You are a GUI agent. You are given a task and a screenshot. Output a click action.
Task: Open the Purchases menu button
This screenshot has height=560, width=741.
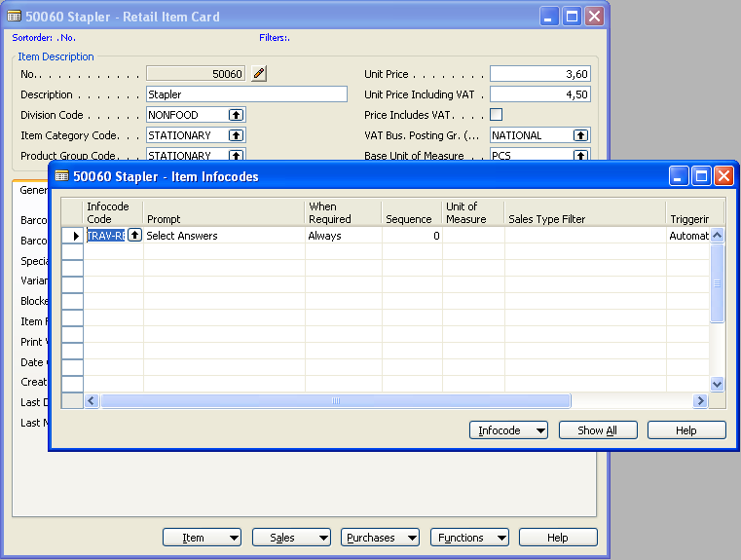tap(380, 538)
